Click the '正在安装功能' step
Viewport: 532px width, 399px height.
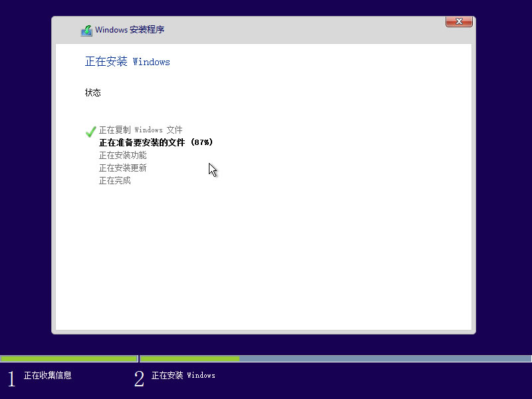coord(122,156)
